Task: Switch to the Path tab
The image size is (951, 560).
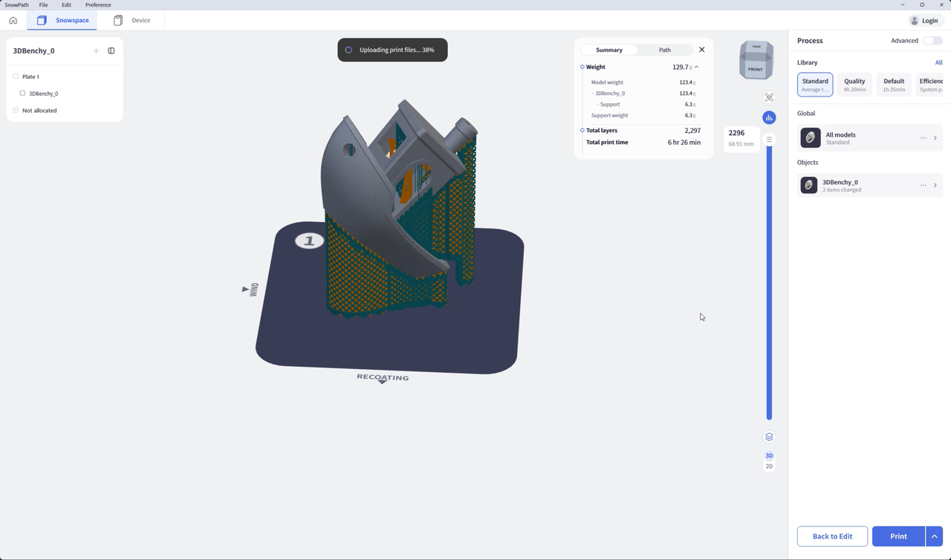Action: click(x=665, y=50)
